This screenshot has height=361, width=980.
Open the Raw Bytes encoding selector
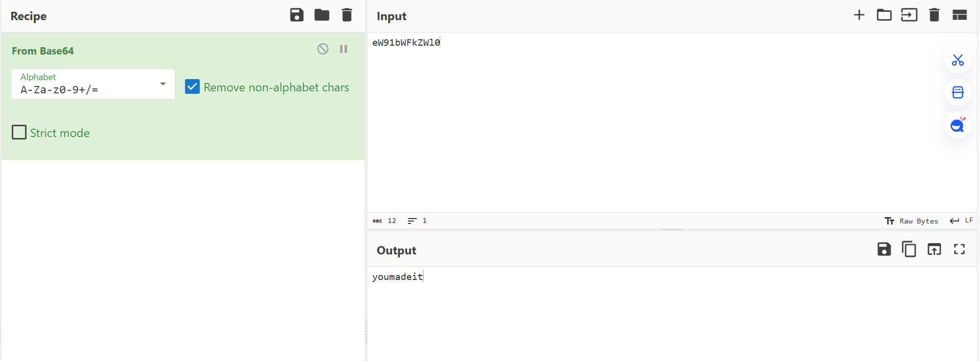911,221
